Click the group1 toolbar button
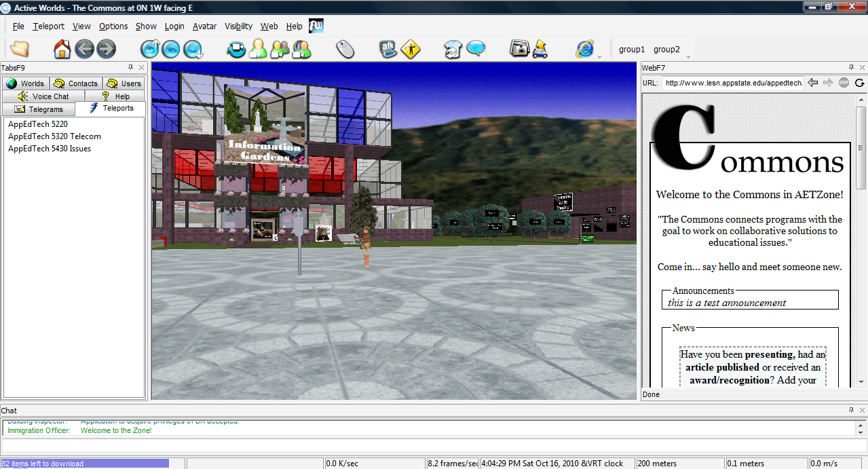The width and height of the screenshot is (868, 469). [x=632, y=50]
